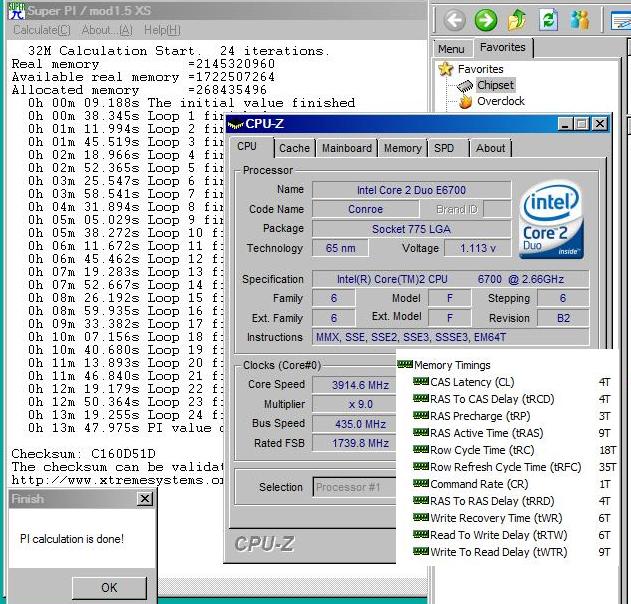Click the Technology value 65 nm

coord(340,248)
